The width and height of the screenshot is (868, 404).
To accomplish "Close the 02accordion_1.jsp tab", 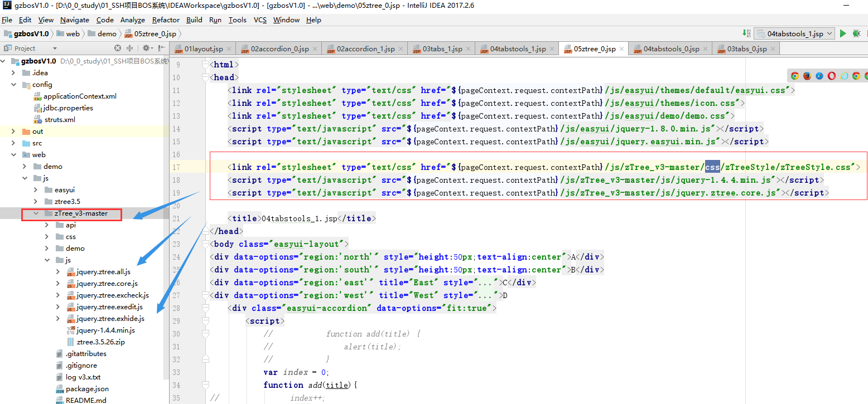I will [x=401, y=49].
